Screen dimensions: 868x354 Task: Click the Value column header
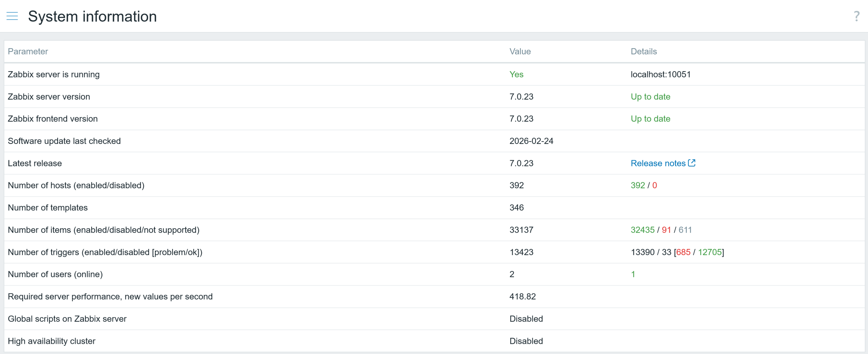pos(520,51)
